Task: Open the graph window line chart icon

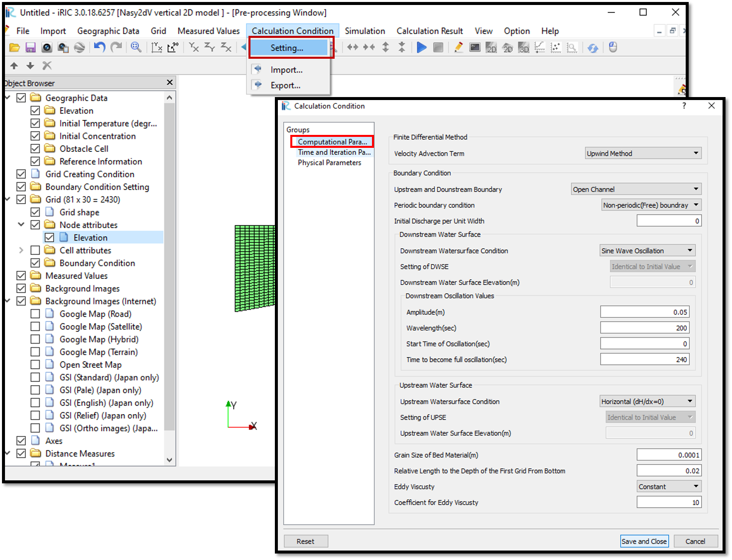Action: [x=540, y=48]
